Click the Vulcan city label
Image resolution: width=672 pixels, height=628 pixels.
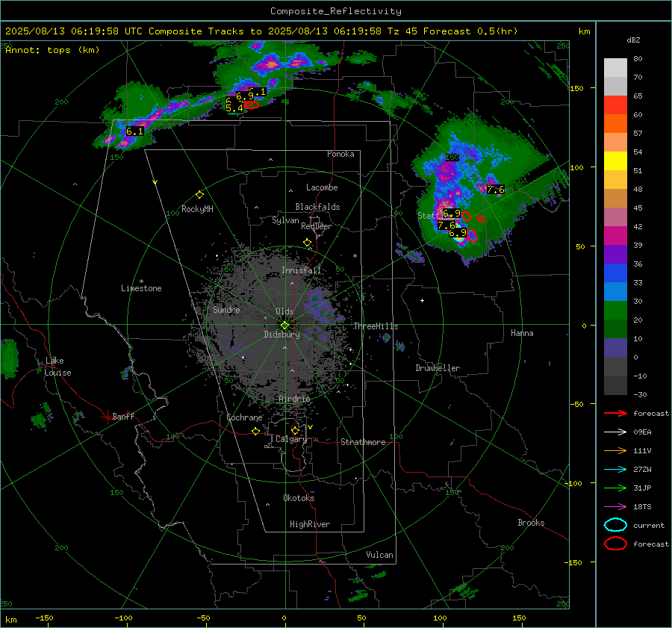379,555
